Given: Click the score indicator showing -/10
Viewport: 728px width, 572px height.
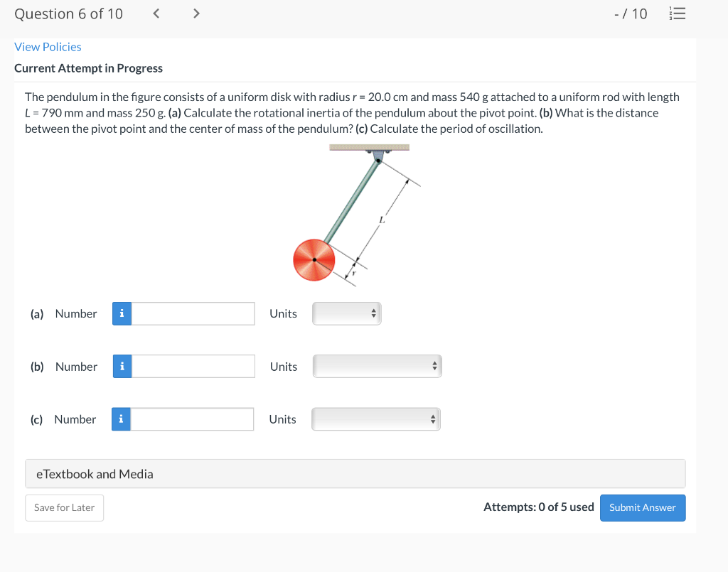Looking at the screenshot, I should pos(631,13).
